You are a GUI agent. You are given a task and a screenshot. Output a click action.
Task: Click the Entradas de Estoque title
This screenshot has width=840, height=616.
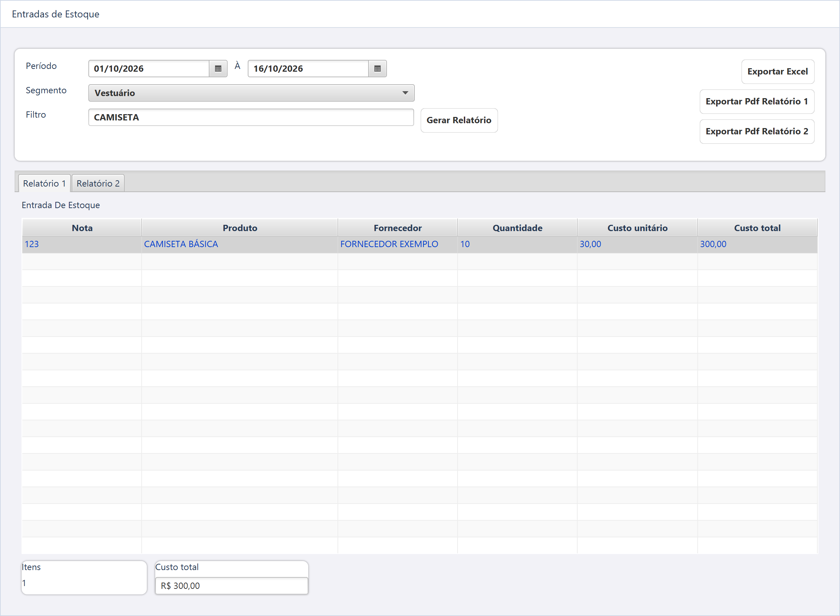click(56, 14)
